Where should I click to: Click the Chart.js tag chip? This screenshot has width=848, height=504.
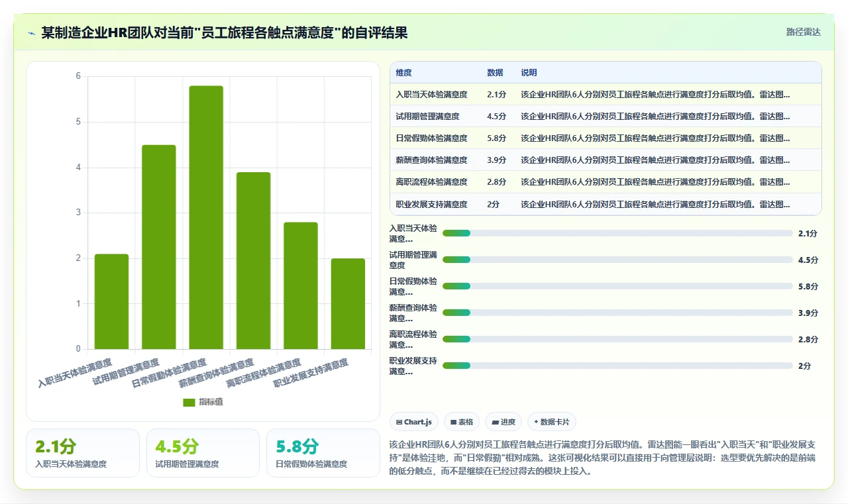[x=413, y=422]
